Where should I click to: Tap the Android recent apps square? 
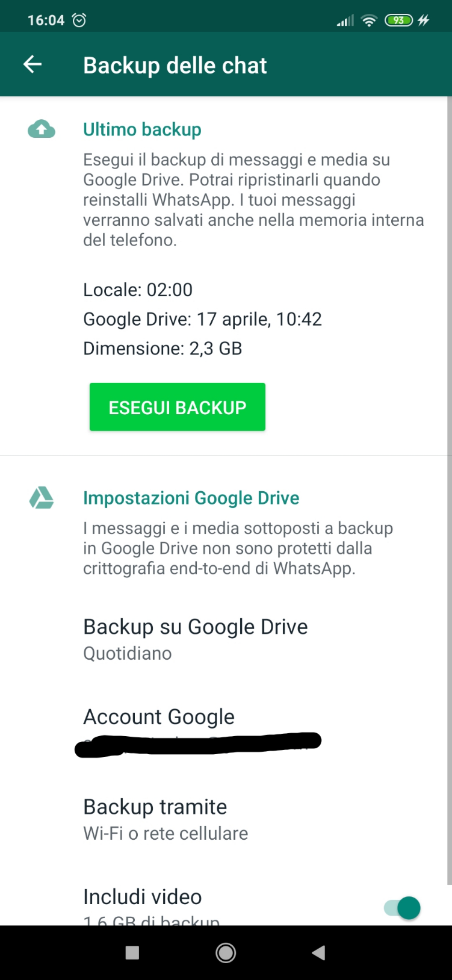(132, 953)
